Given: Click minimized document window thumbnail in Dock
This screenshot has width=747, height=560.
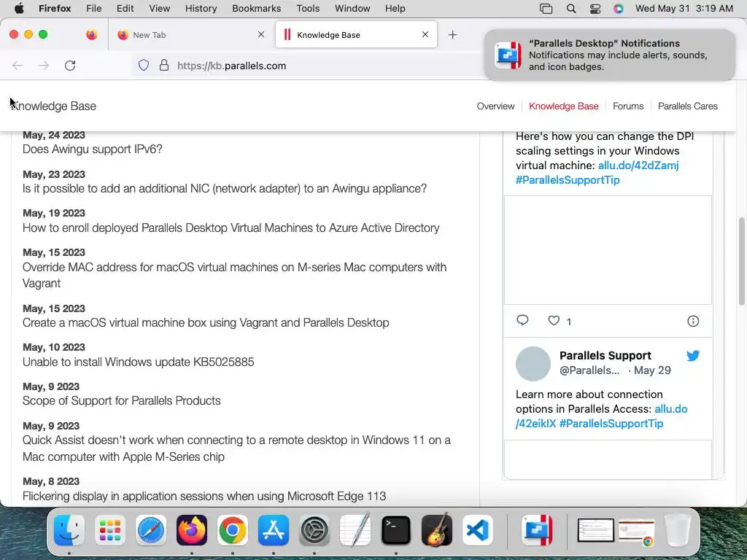Looking at the screenshot, I should [595, 531].
